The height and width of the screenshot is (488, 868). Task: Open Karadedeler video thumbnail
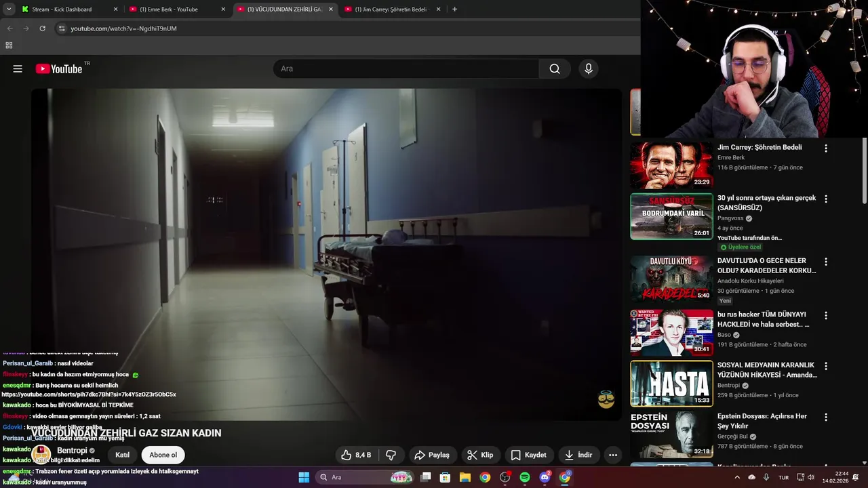[671, 278]
